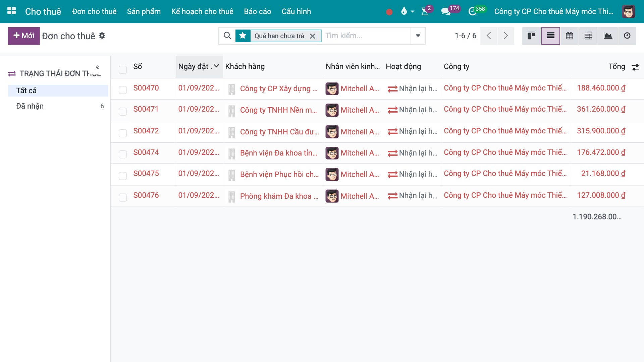Open the Báo cáo menu
This screenshot has height=362, width=644.
click(257, 11)
